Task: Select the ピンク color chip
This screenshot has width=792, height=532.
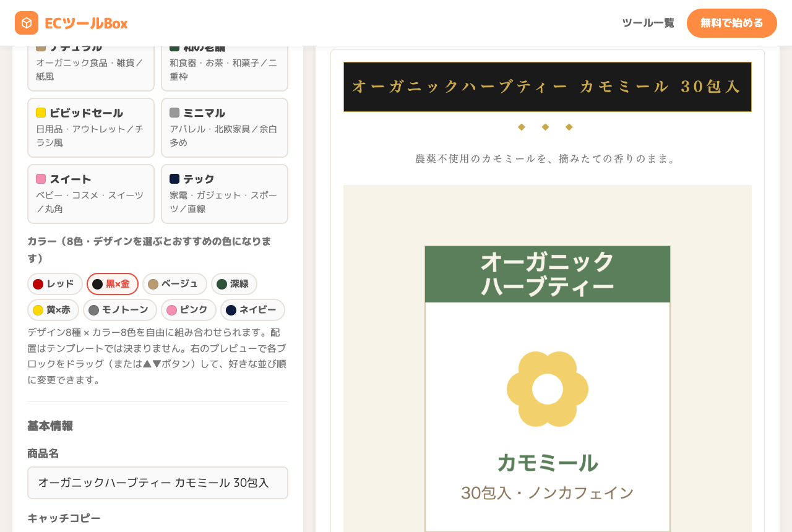Action: pos(189,310)
